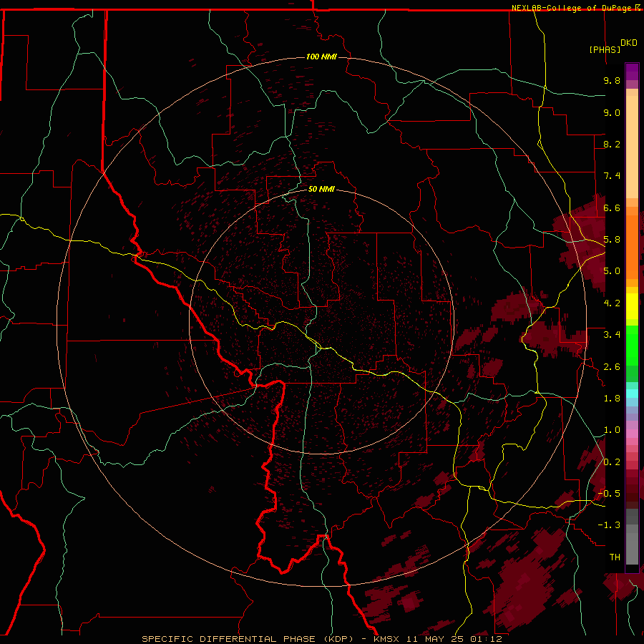Click the 5.8 value on the scale
The width and height of the screenshot is (644, 644).
tap(612, 240)
